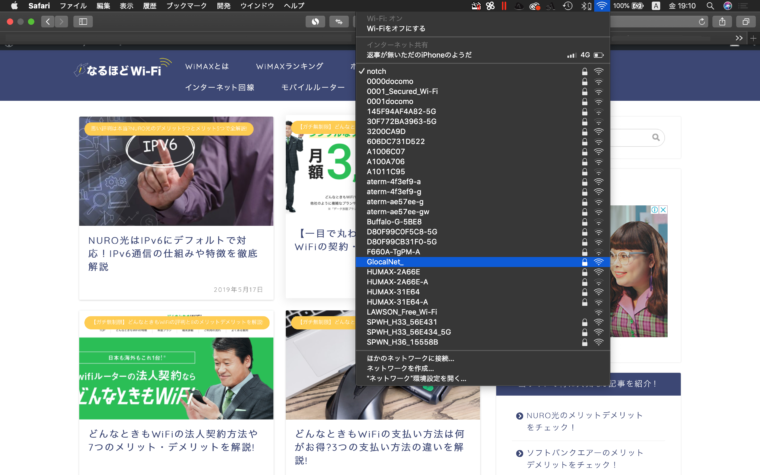Connect to 0001_Secured_Wi-Fi network

point(482,91)
